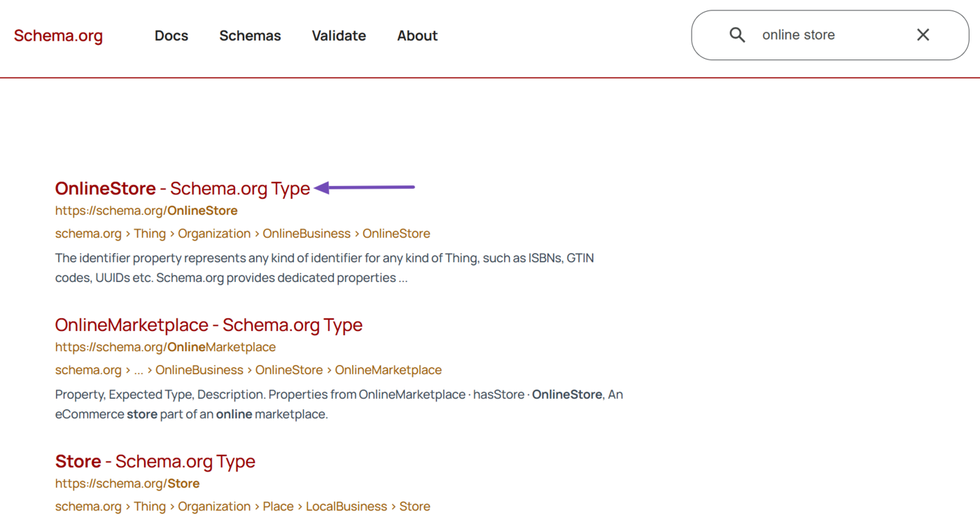Click the search magnifier icon

pos(737,35)
